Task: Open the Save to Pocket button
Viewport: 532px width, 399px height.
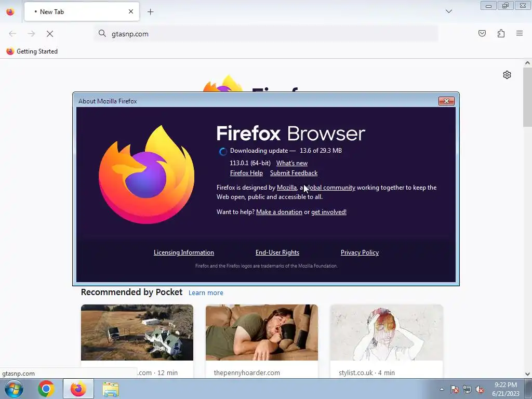Action: tap(482, 33)
